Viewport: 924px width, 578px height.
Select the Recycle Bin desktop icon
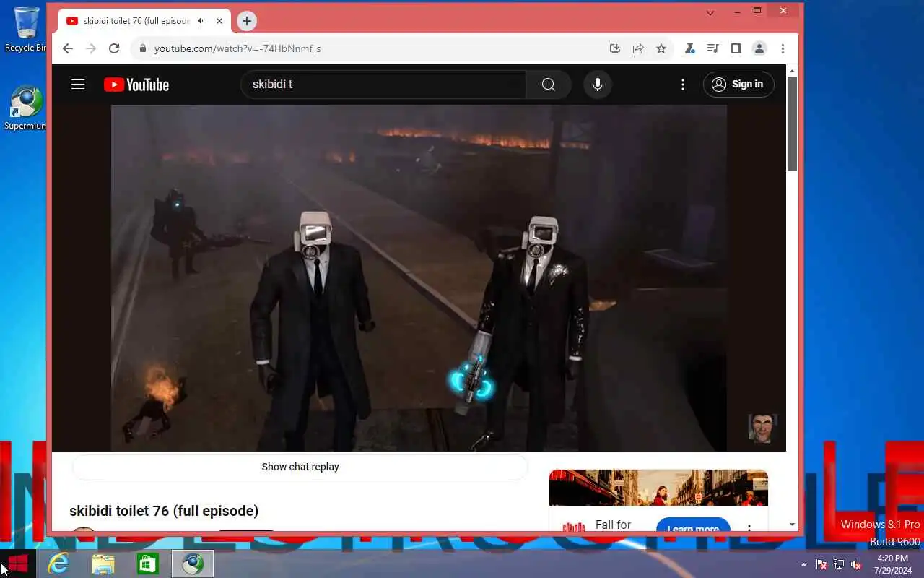click(x=26, y=29)
